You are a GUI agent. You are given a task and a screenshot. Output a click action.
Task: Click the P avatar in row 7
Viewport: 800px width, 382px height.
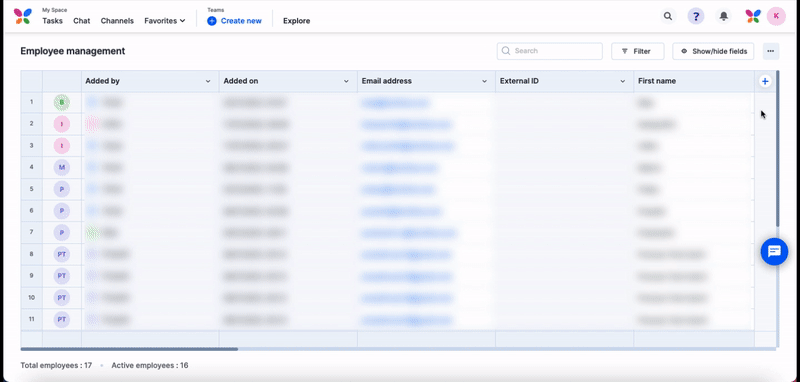(x=62, y=233)
